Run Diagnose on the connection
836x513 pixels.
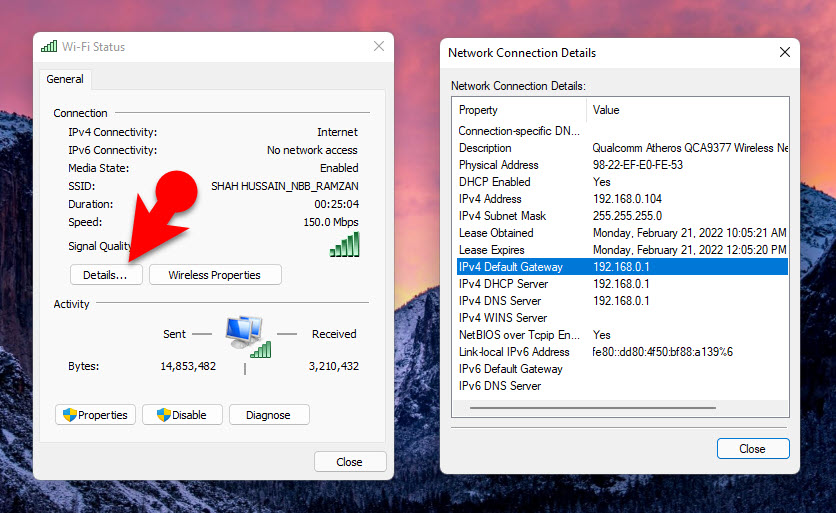click(269, 415)
